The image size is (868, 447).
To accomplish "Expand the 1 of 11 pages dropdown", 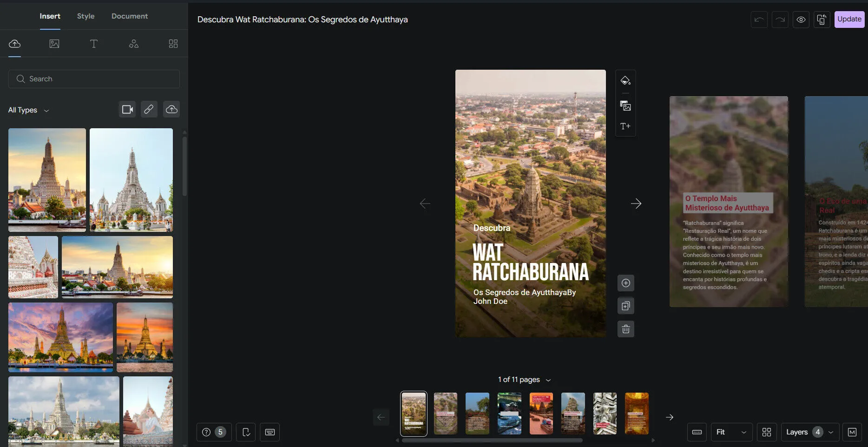I will [x=524, y=380].
